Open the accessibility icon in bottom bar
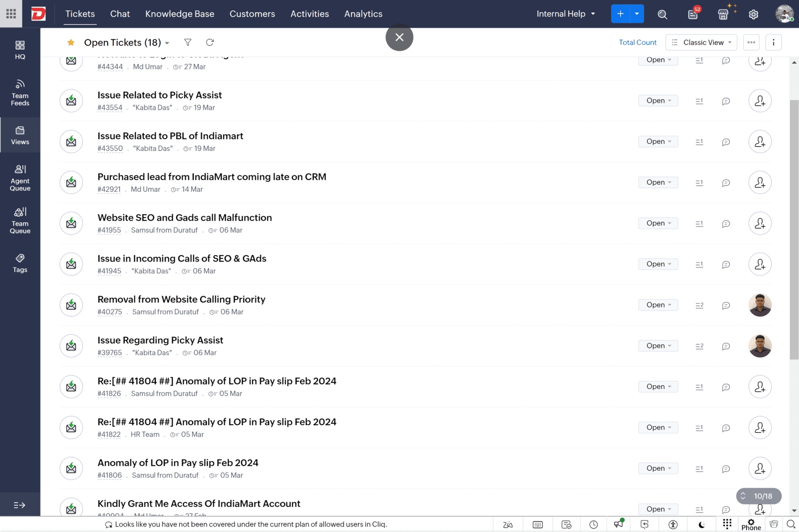Image resolution: width=799 pixels, height=532 pixels. pos(673,525)
